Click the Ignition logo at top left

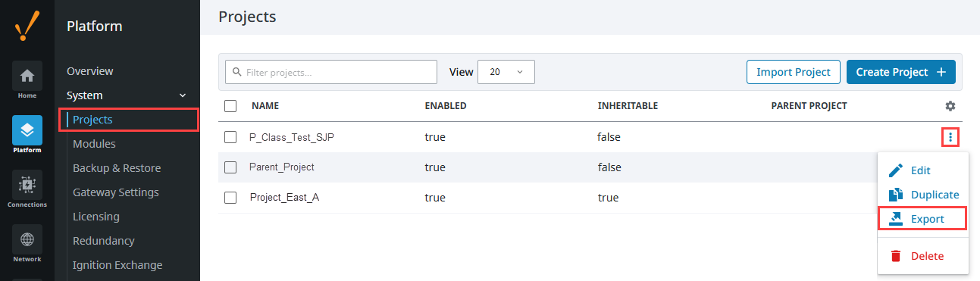[27, 27]
